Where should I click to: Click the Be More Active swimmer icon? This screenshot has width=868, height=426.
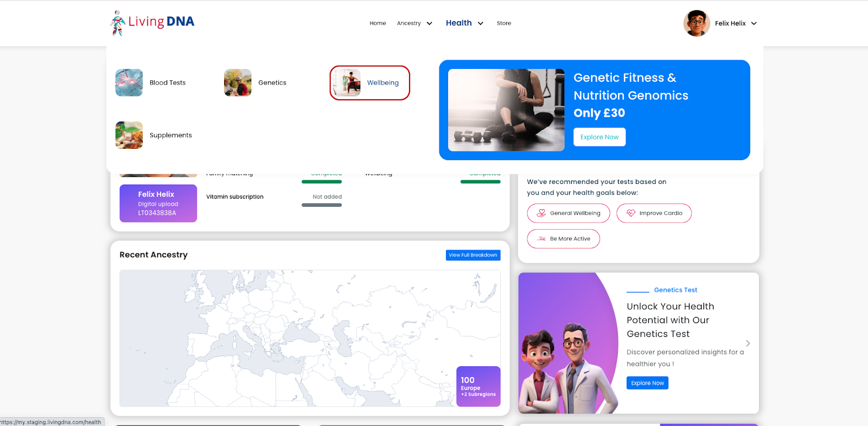coord(541,239)
